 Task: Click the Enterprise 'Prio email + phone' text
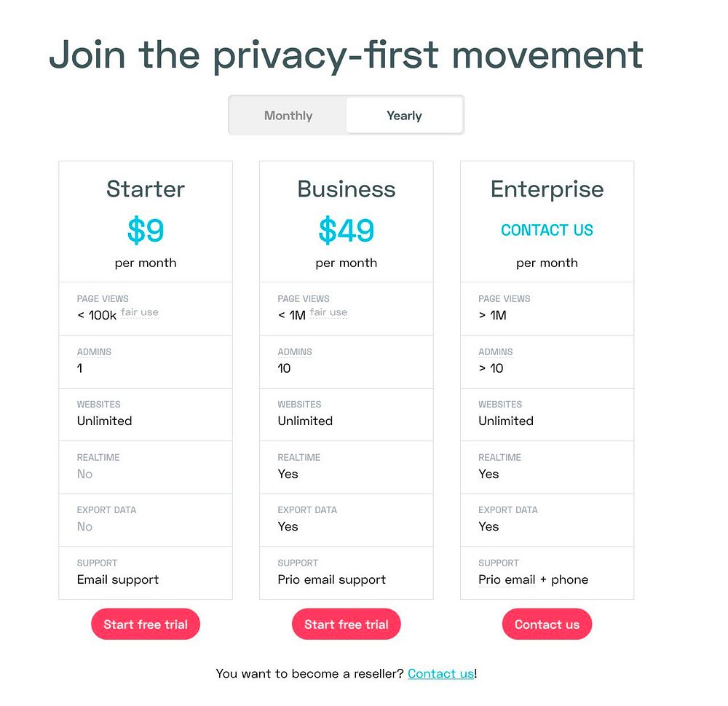(x=533, y=579)
